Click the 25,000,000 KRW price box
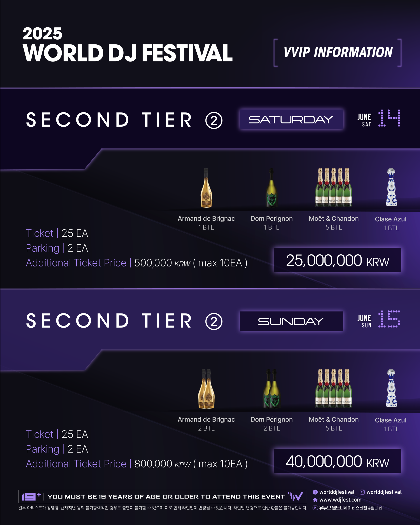Screen dimensions: 420x525 [337, 260]
